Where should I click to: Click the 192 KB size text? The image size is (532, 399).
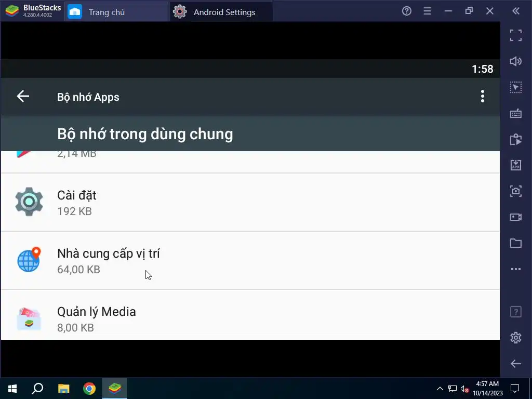75,211
